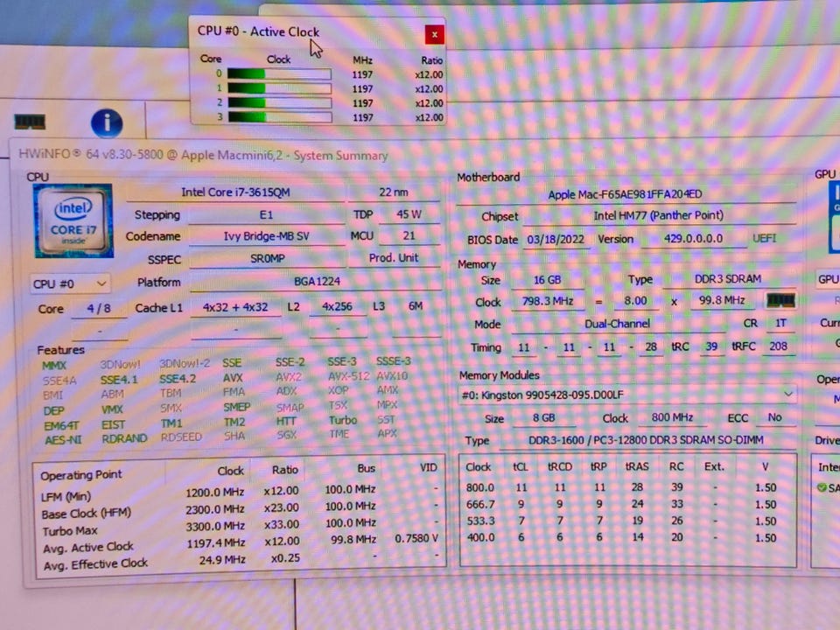
Task: Click Core 1 clock bar
Action: (x=278, y=88)
